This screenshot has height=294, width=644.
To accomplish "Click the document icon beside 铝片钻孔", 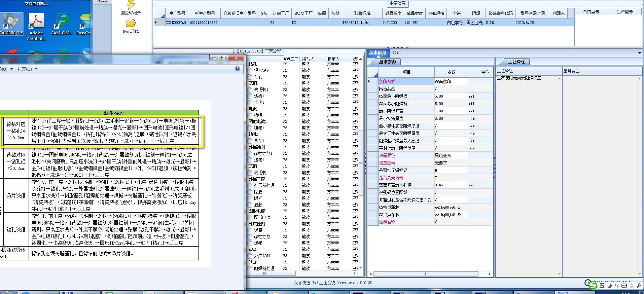I will (250, 70).
